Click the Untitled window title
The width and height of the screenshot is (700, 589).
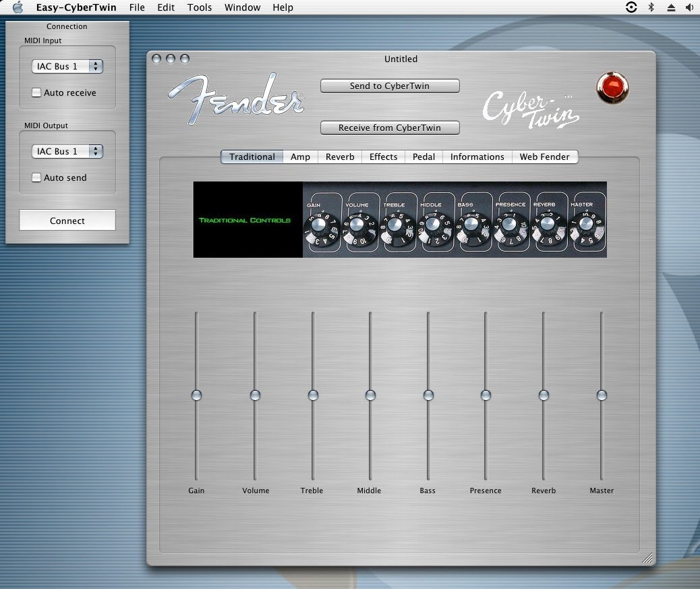(x=401, y=59)
